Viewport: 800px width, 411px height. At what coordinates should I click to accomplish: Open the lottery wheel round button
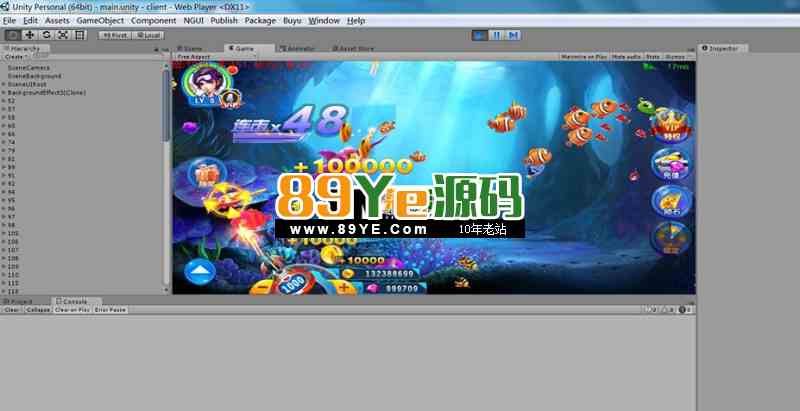(672, 238)
